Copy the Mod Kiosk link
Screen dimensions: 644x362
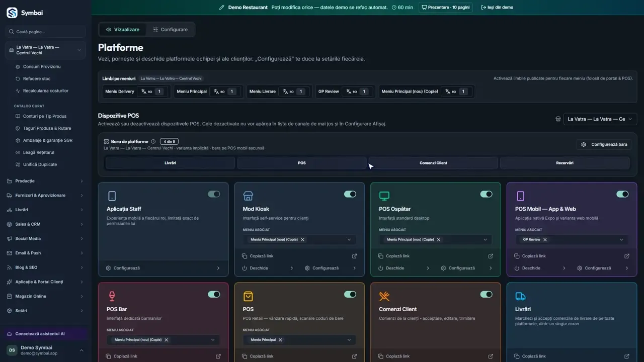coord(258,256)
